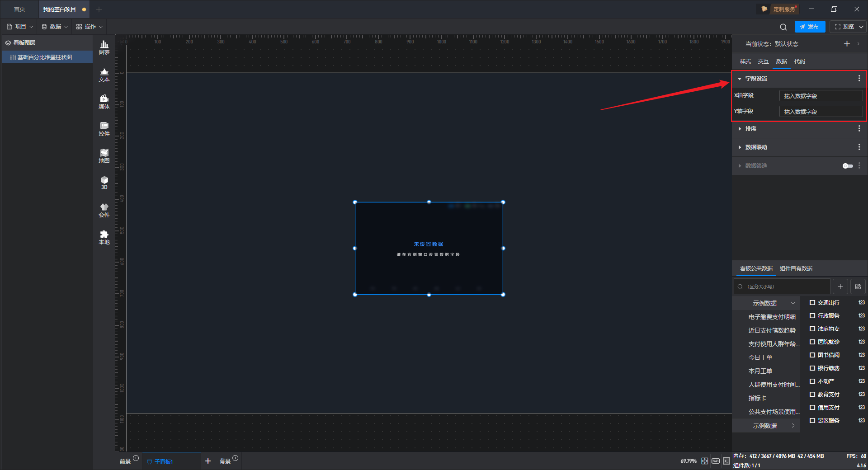Open the console icon in the status bar
The height and width of the screenshot is (470, 868).
tap(726, 461)
